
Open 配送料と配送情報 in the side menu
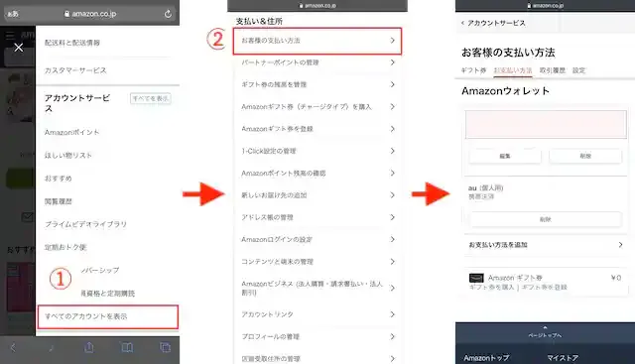click(72, 43)
